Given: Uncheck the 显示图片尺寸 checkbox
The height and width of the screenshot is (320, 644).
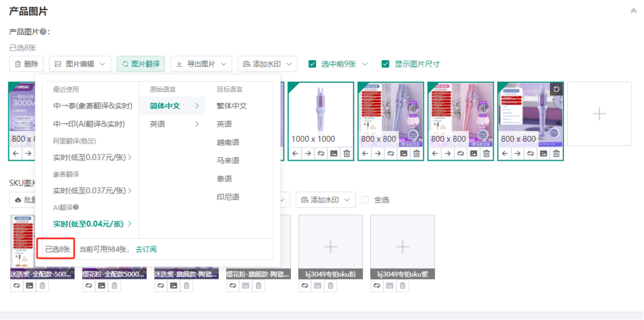Looking at the screenshot, I should (385, 64).
